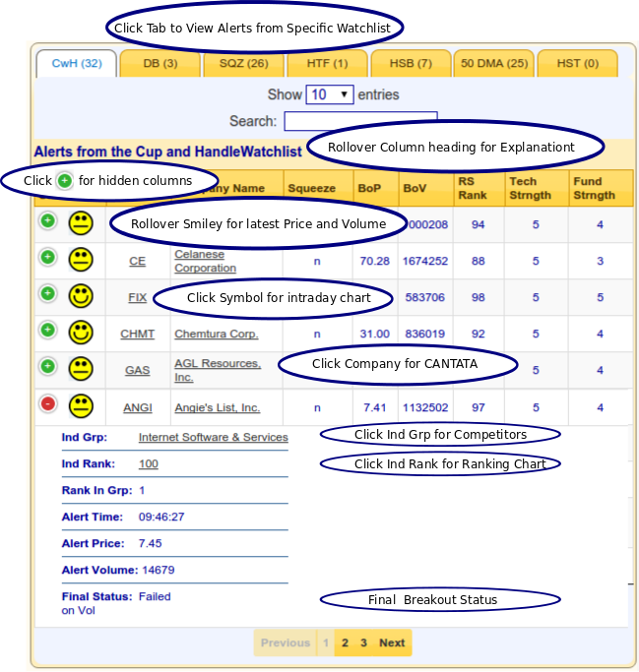Expand hidden columns for GAS row
Screen dimensions: 639x672
point(48,366)
